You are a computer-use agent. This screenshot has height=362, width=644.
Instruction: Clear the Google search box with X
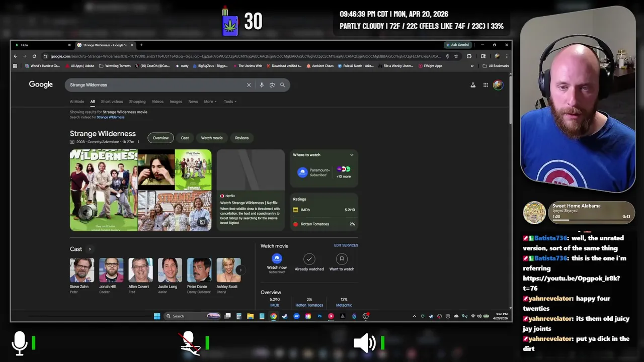pos(249,85)
